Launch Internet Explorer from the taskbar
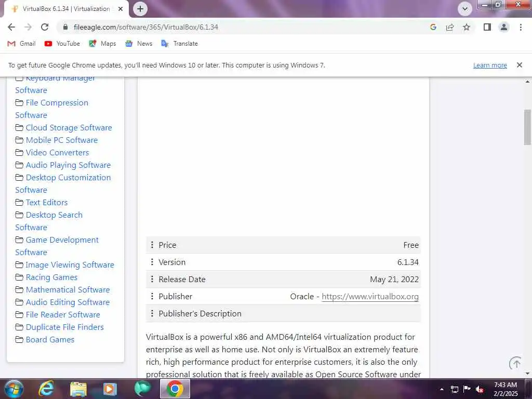532x399 pixels. click(x=46, y=389)
